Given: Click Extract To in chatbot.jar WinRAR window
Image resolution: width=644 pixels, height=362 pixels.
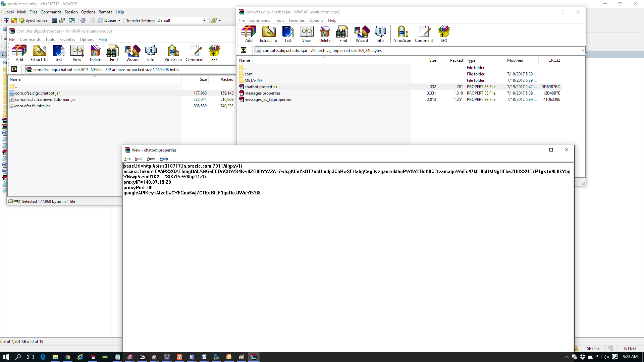Looking at the screenshot, I should (x=268, y=34).
